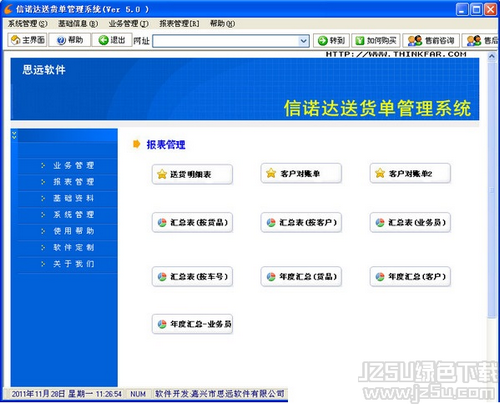The width and height of the screenshot is (500, 404).
Task: Click the 退出 exit toolbar button
Action: click(x=111, y=40)
